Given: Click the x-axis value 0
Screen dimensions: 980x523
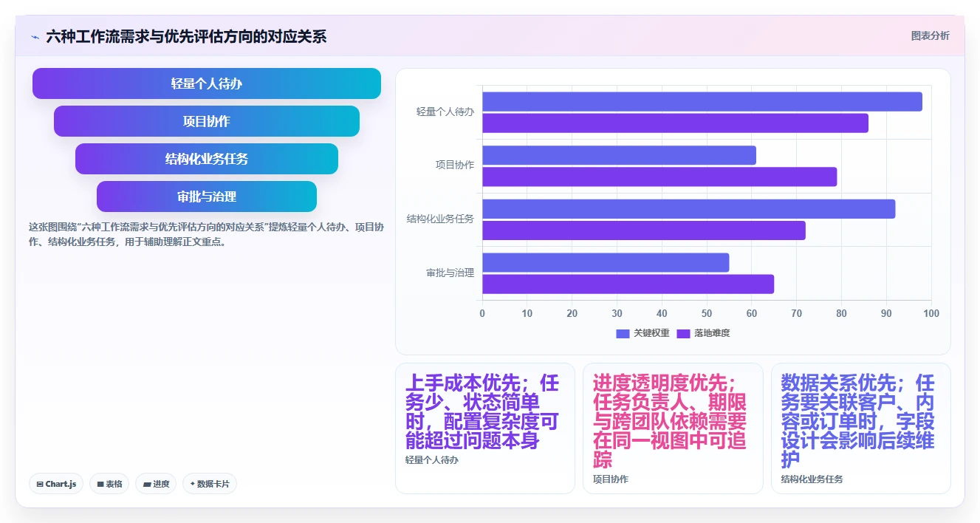Looking at the screenshot, I should pos(482,314).
